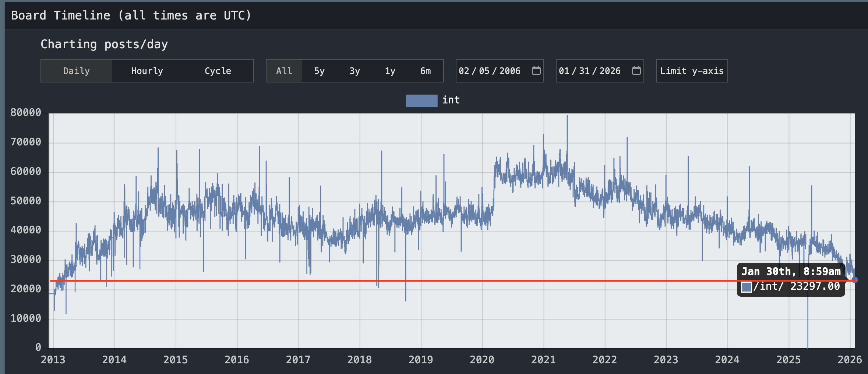Click the tooltip value /int/ 23297.00
The width and height of the screenshot is (868, 374).
coord(797,286)
